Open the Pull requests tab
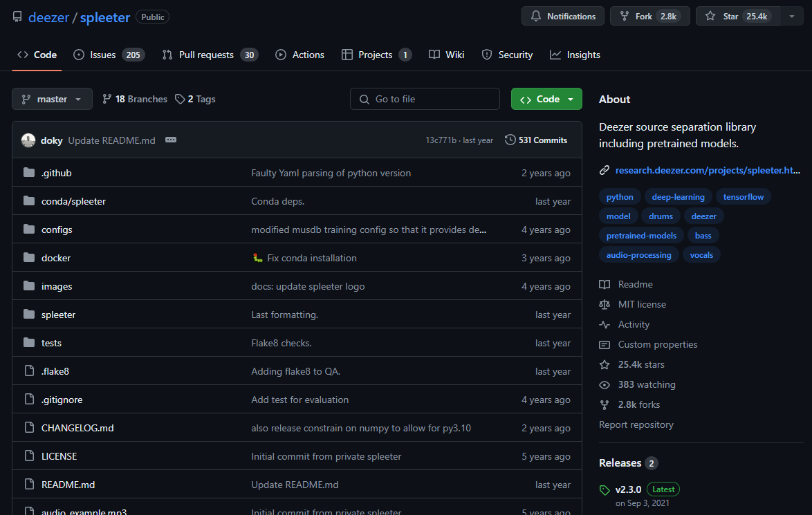812x515 pixels. tap(210, 55)
